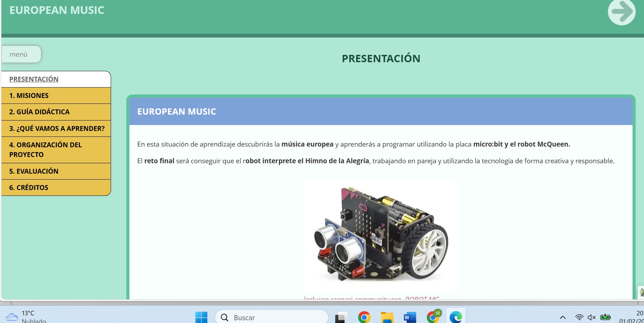The width and height of the screenshot is (644, 323).
Task: Open Microsoft Word from the taskbar
Action: (410, 317)
